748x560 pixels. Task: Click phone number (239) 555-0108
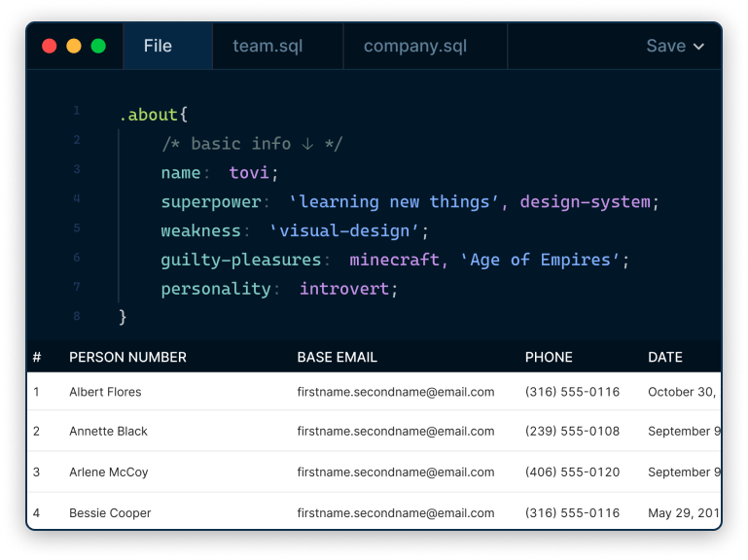(x=573, y=432)
